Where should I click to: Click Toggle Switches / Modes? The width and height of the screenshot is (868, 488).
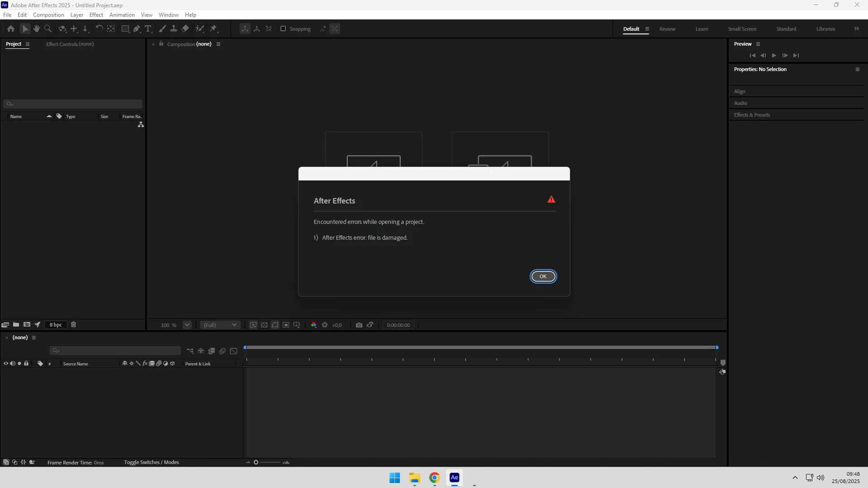pyautogui.click(x=152, y=462)
